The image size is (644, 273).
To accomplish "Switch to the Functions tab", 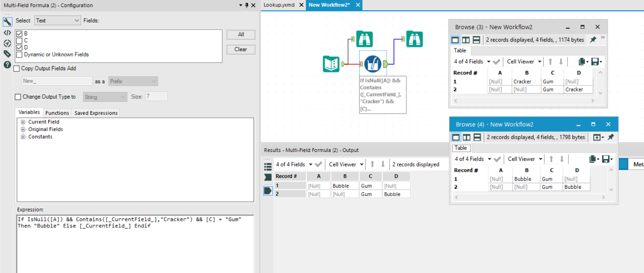I will 57,113.
